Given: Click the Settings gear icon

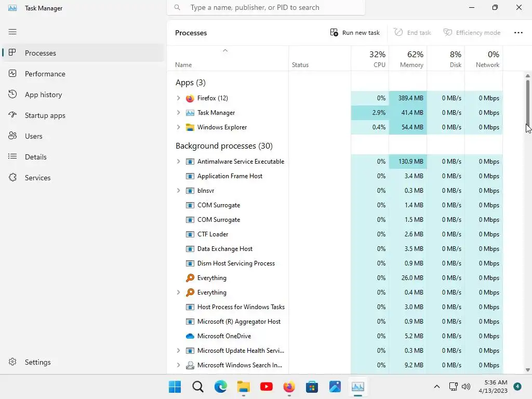Looking at the screenshot, I should coord(12,362).
